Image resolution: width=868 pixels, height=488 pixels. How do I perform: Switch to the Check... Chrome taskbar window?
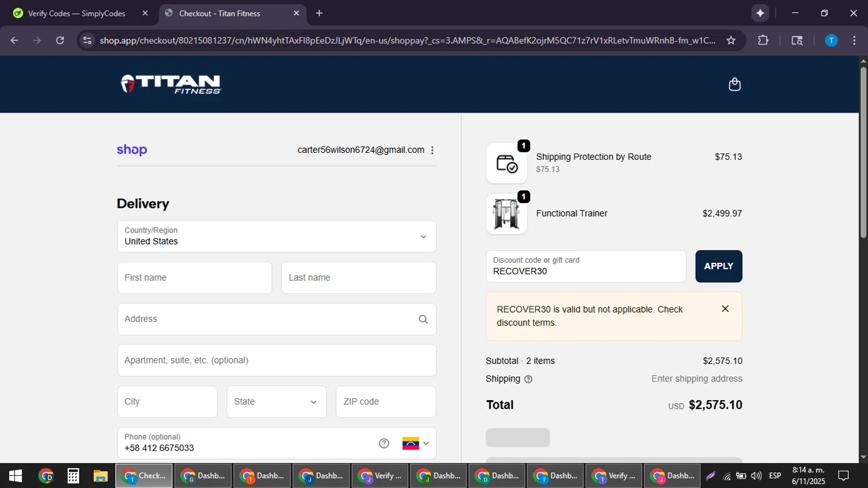click(x=144, y=476)
